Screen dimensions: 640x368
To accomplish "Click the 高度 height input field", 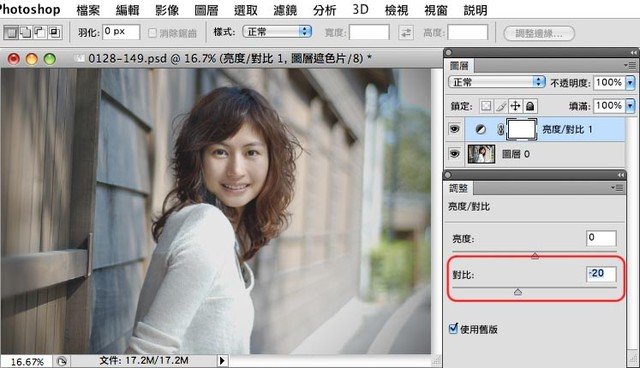I will tap(468, 32).
